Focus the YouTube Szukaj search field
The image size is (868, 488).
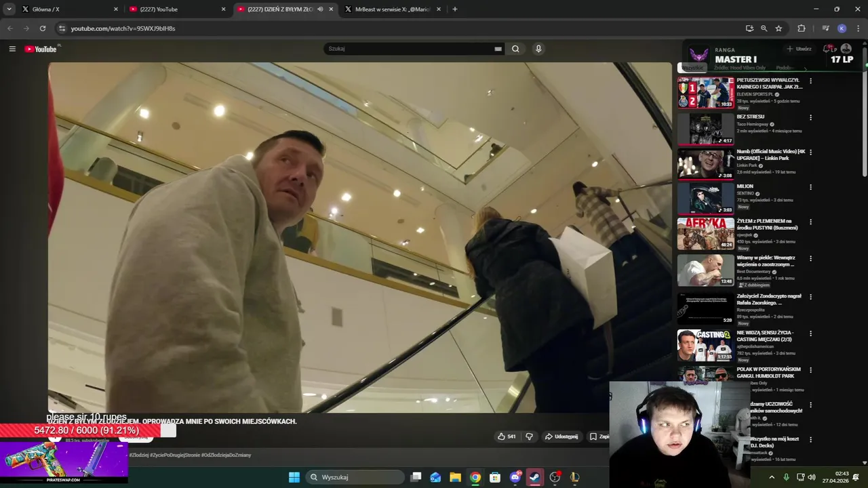[x=409, y=49]
